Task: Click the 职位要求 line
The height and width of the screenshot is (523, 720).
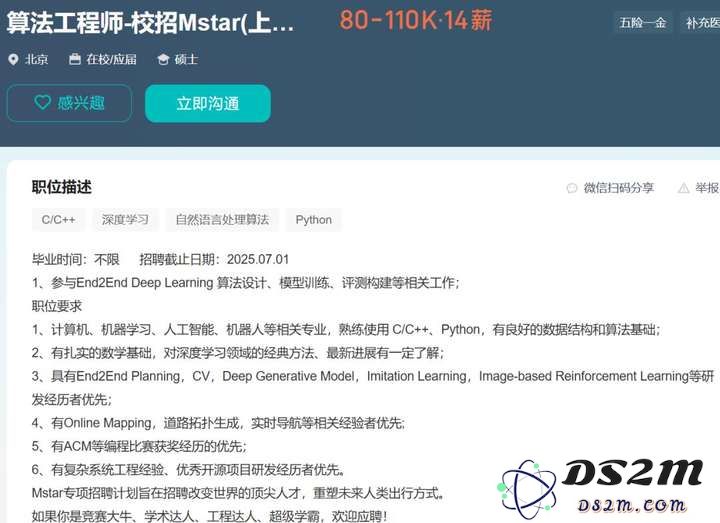Action: (x=57, y=306)
